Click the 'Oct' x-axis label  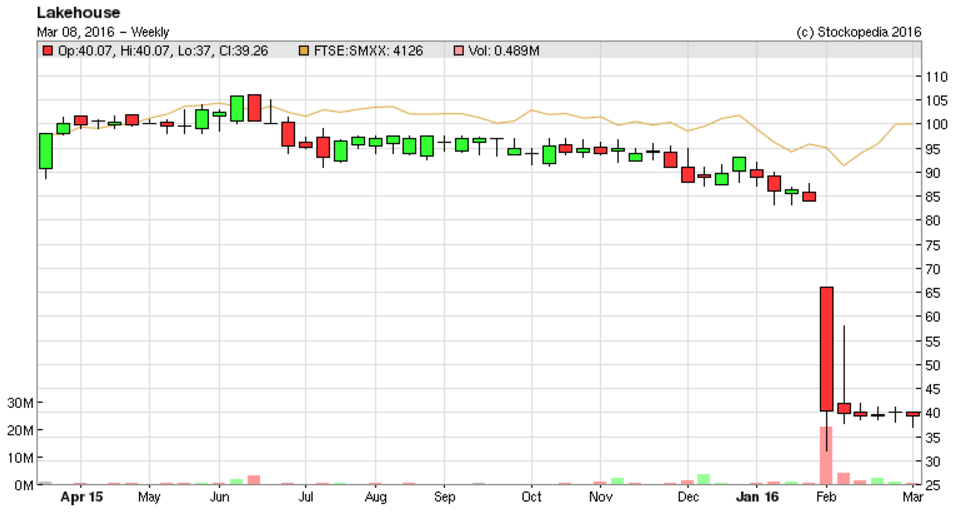click(532, 497)
